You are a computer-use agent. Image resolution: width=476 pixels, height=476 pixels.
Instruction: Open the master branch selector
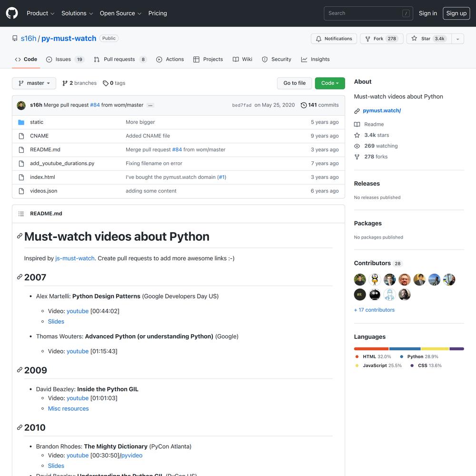click(34, 83)
